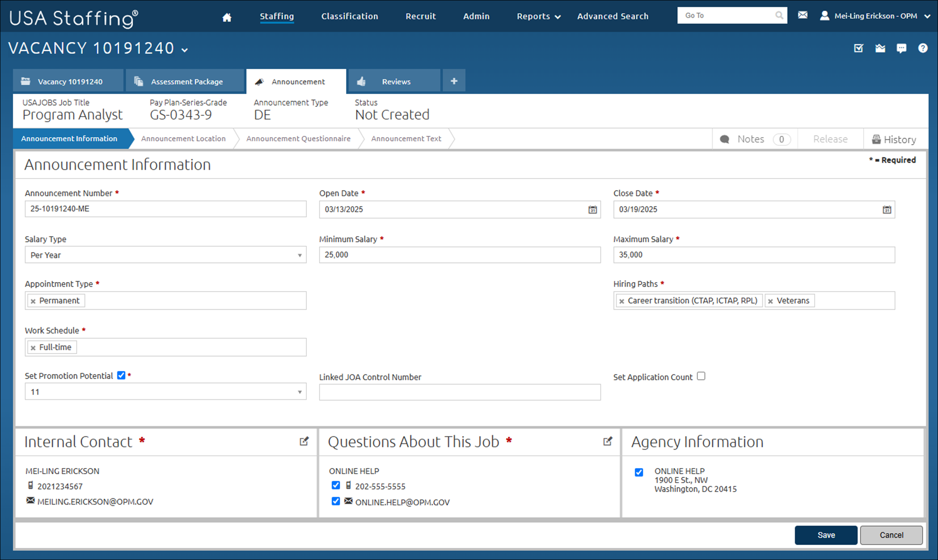Click the Announcement Number field
938x560 pixels.
coord(166,209)
